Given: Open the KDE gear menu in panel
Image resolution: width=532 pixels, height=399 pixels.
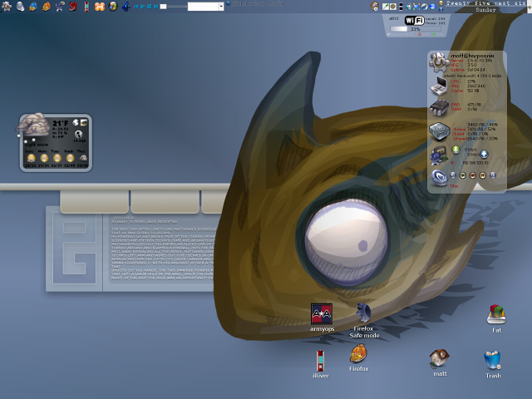Looking at the screenshot, I should pyautogui.click(x=7, y=6).
